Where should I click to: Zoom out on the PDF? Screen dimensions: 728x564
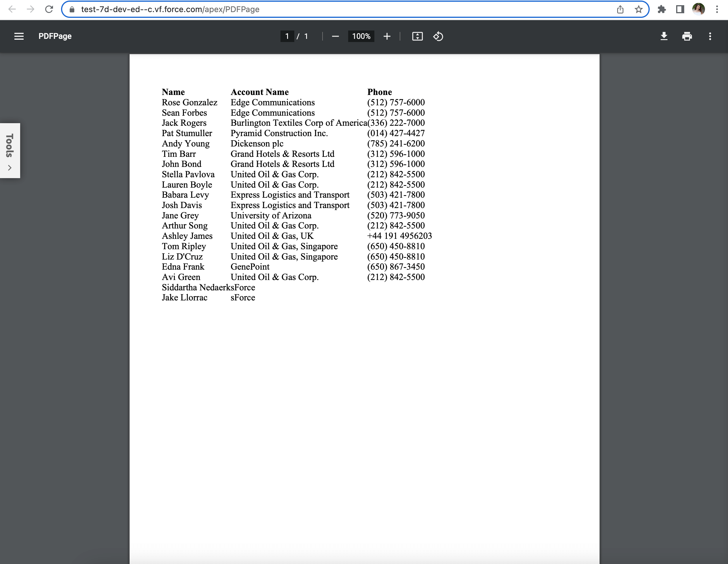coord(335,36)
